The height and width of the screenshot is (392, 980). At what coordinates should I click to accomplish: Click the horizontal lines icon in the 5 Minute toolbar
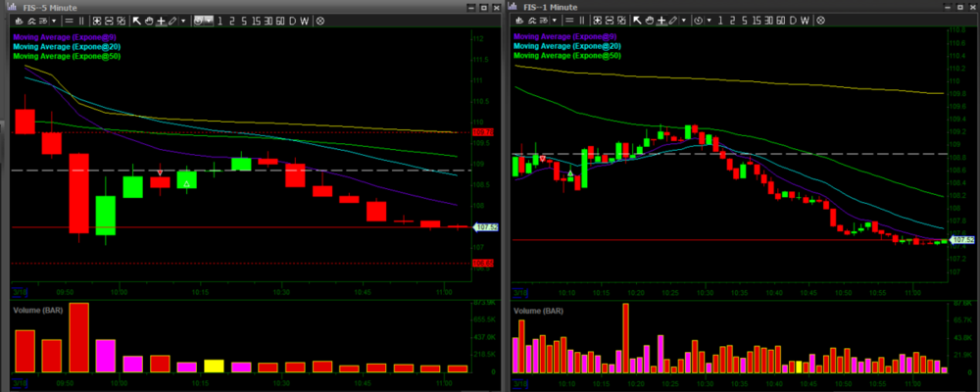pyautogui.click(x=69, y=21)
